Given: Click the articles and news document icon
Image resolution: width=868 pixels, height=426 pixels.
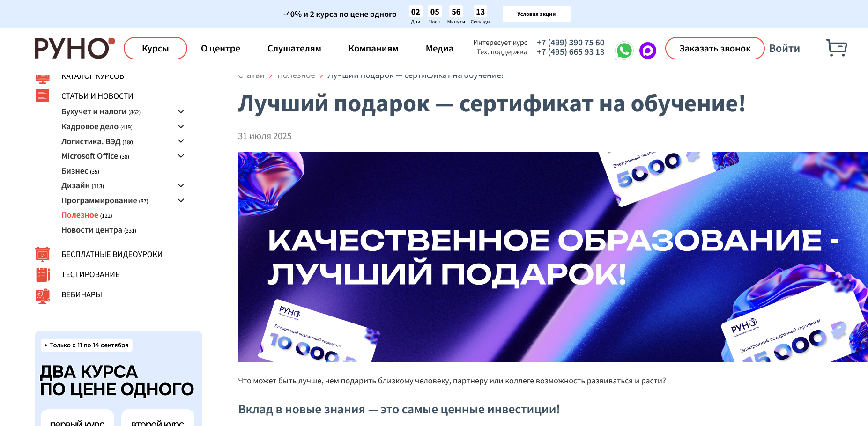Looking at the screenshot, I should [43, 95].
